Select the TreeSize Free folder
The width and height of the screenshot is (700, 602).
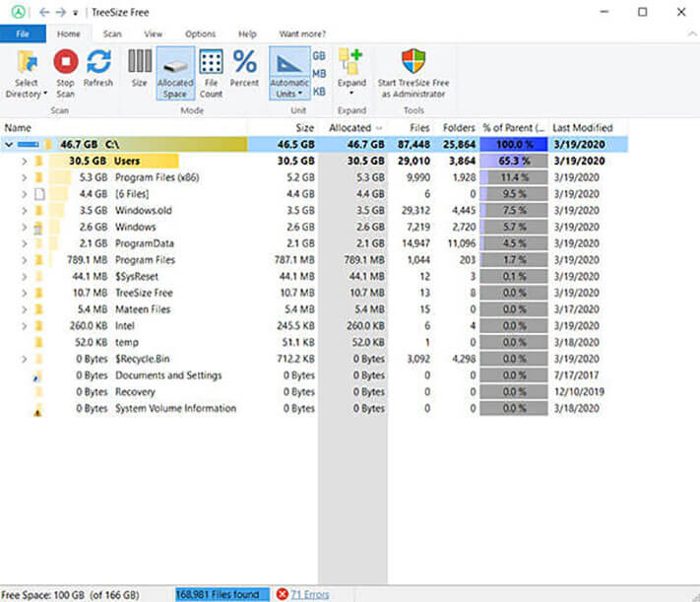(x=144, y=294)
